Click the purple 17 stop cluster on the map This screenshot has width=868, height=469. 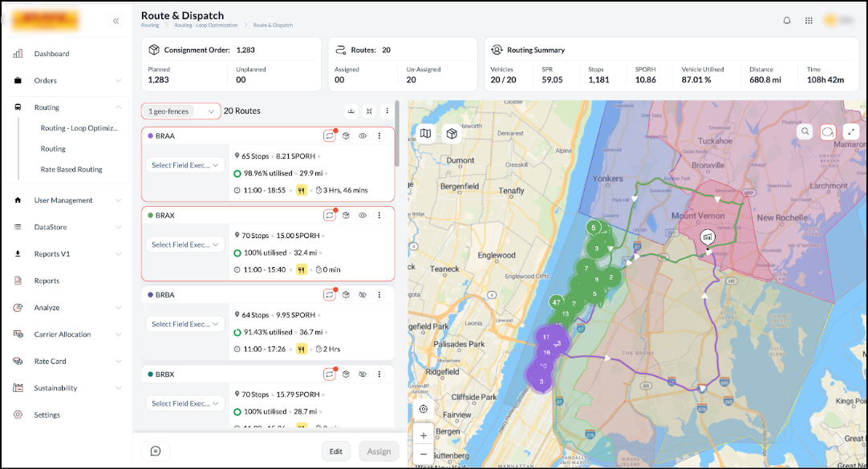(547, 337)
